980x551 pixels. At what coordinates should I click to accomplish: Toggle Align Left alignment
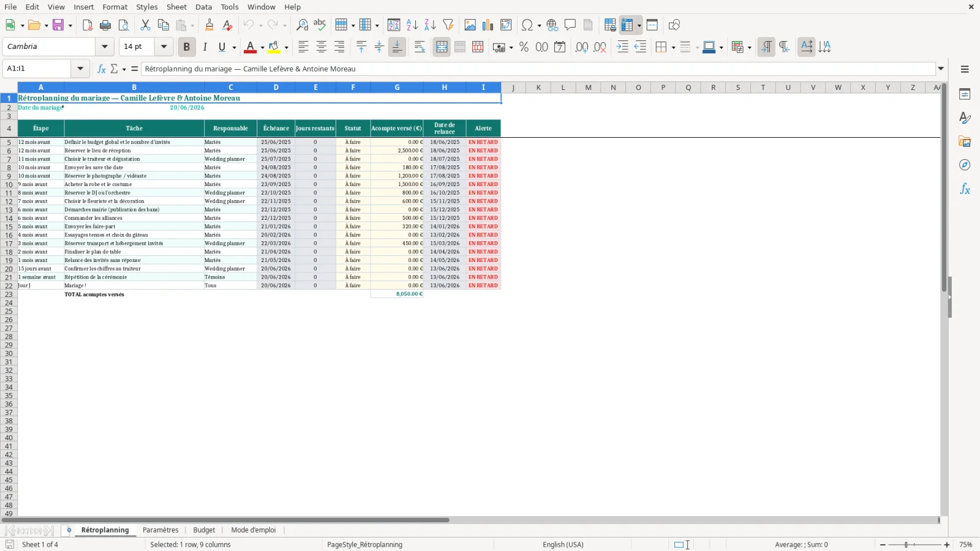coord(303,47)
